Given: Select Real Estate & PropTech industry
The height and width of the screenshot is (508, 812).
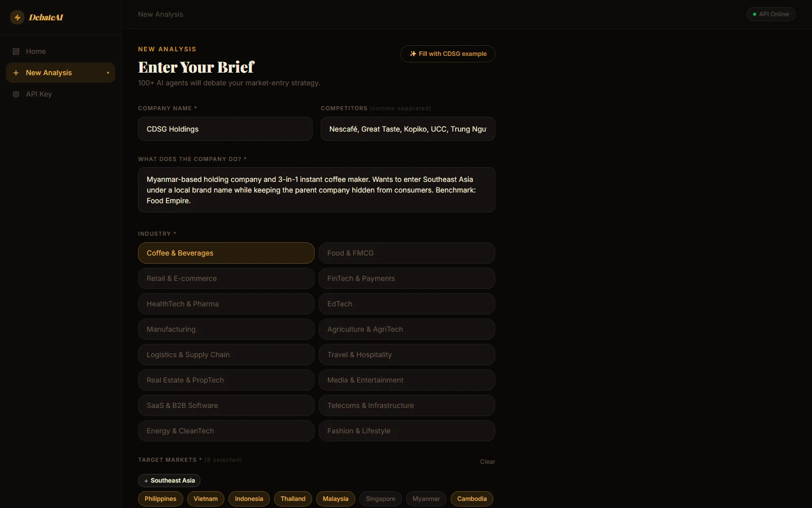Looking at the screenshot, I should pos(226,380).
